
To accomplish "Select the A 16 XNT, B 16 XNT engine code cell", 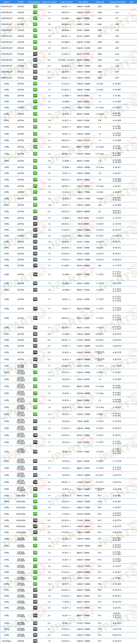I will 117,546.
